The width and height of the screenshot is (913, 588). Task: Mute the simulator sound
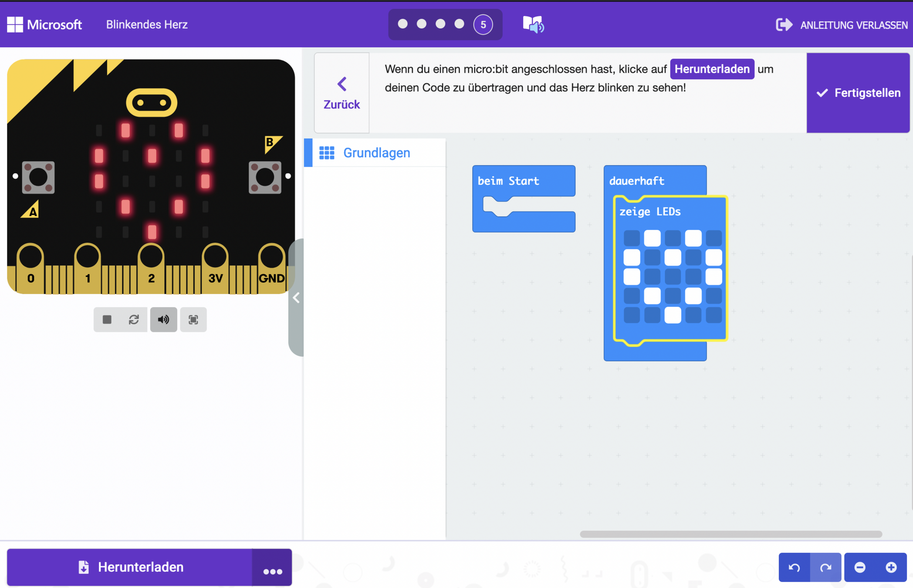(x=164, y=320)
